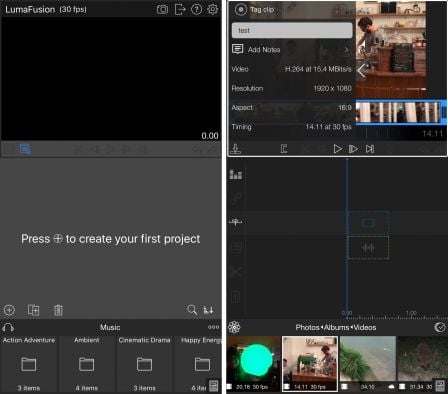448x394 pixels.
Task: Open the Action Adventure music folder
Action: pos(29,364)
